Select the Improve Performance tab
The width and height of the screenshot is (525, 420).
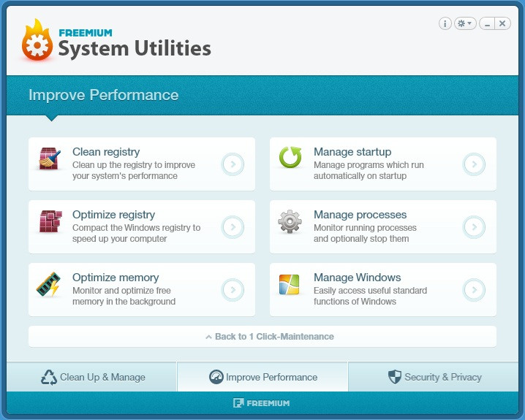262,377
